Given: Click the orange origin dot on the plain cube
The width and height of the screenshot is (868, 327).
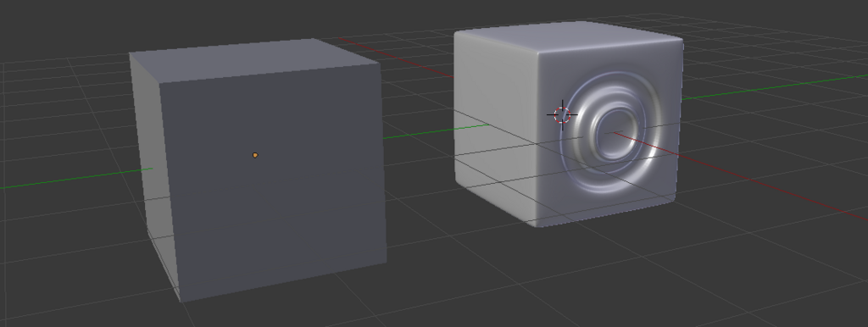Looking at the screenshot, I should (x=255, y=156).
